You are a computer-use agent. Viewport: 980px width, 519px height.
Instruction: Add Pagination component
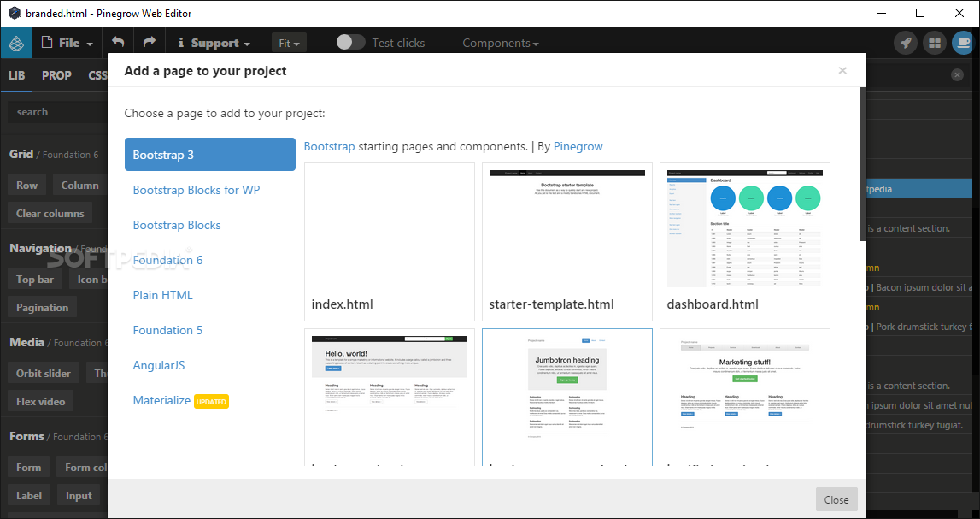coord(43,308)
